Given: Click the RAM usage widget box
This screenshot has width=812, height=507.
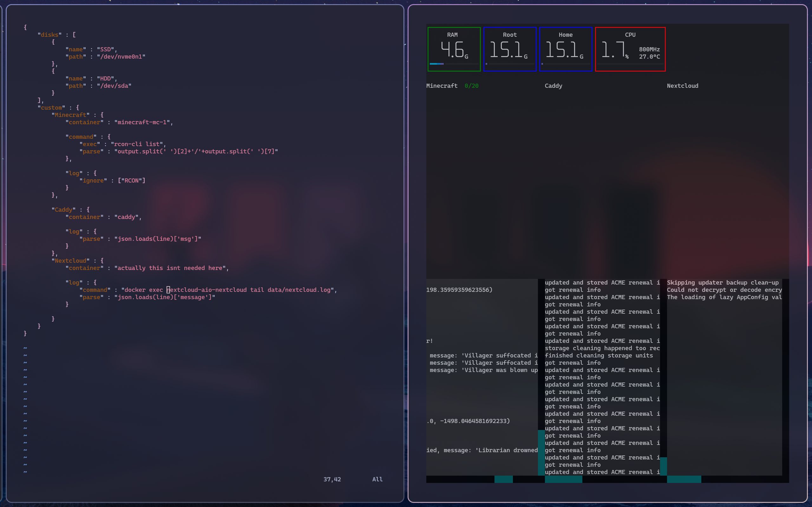Looking at the screenshot, I should pyautogui.click(x=454, y=49).
